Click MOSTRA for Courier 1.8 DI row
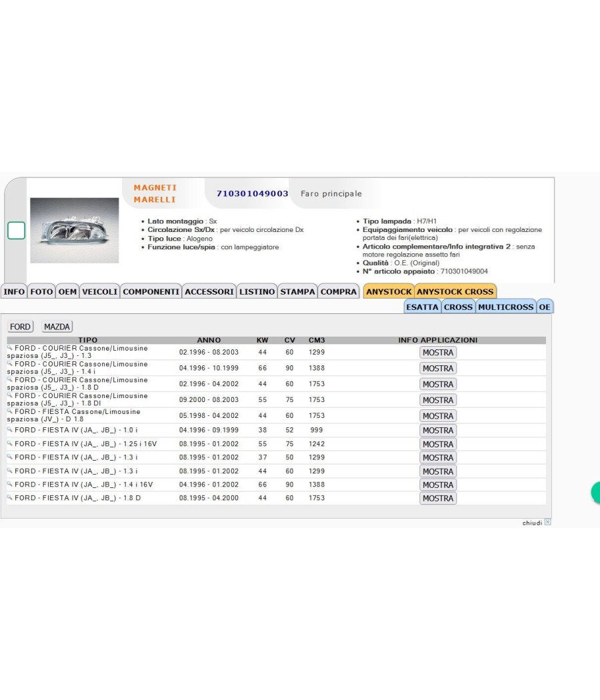Viewport: 600px width, 700px height. [438, 400]
